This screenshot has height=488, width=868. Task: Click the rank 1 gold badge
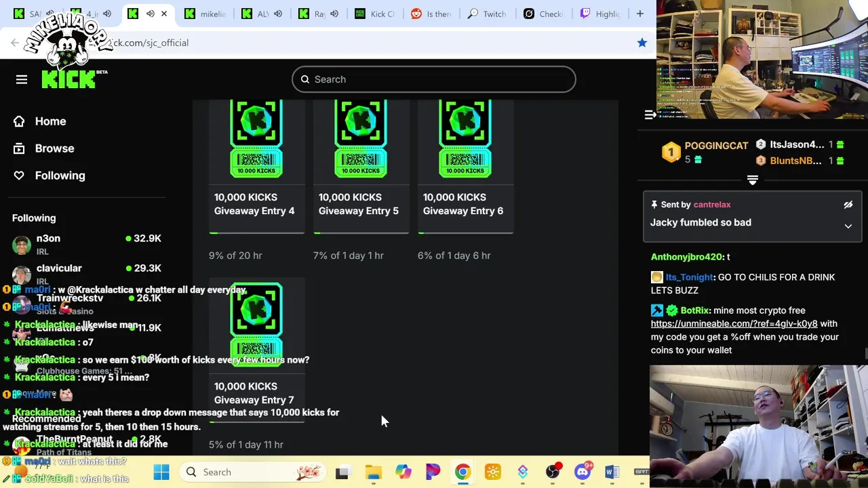click(x=671, y=152)
